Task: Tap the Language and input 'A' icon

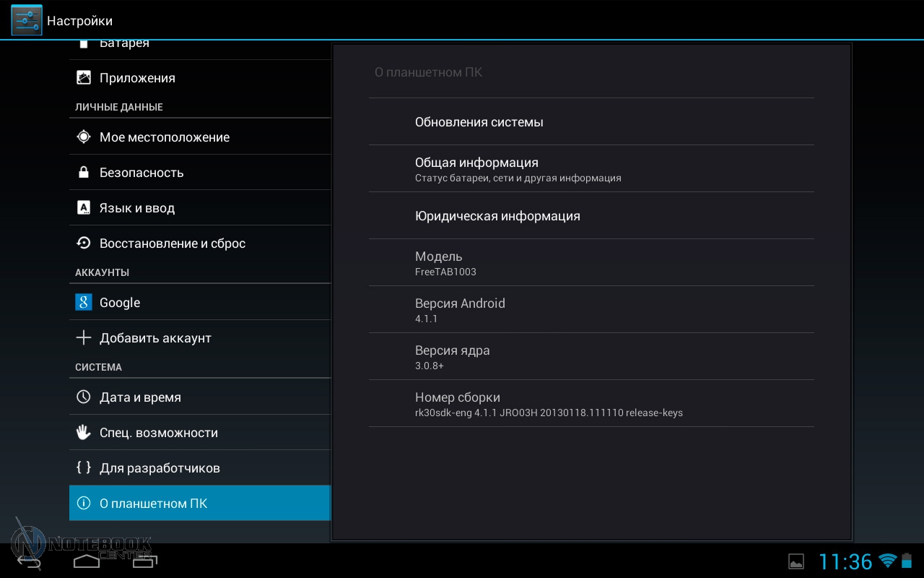Action: coord(84,208)
